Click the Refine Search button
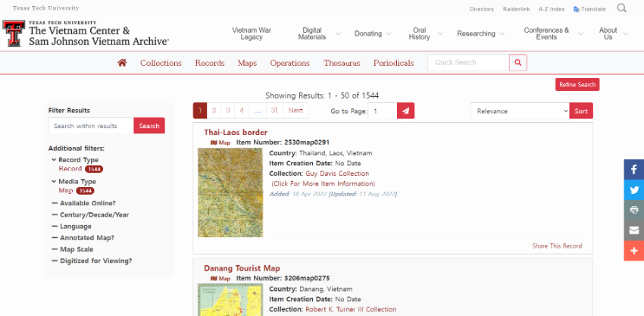 click(577, 85)
